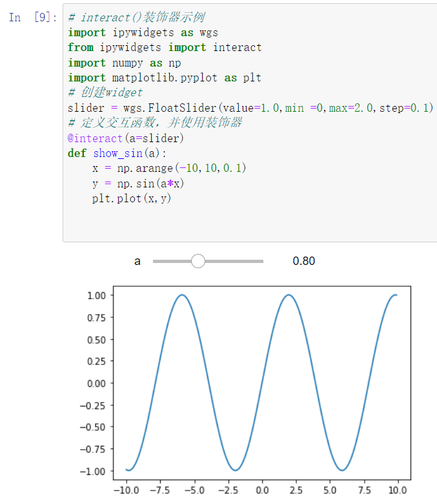Screen dimensions: 437x504
Task: Click the slider track left of the handle
Action: (172, 261)
